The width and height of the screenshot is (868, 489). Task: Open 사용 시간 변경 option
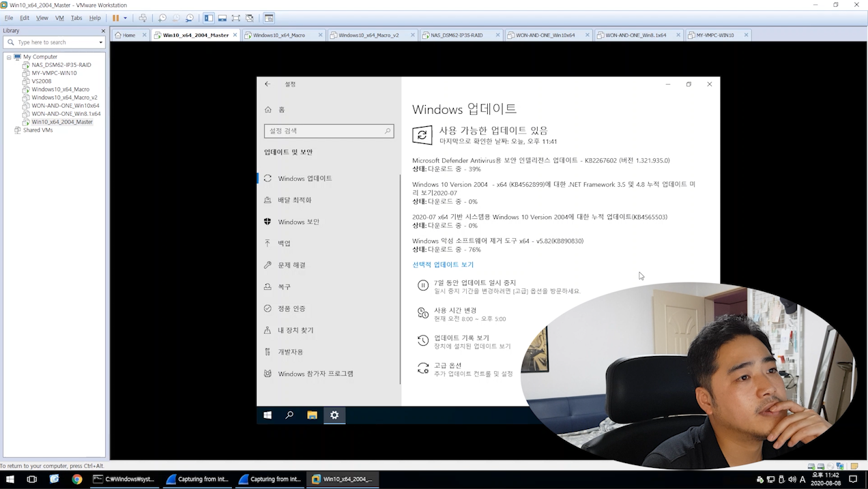tap(455, 310)
